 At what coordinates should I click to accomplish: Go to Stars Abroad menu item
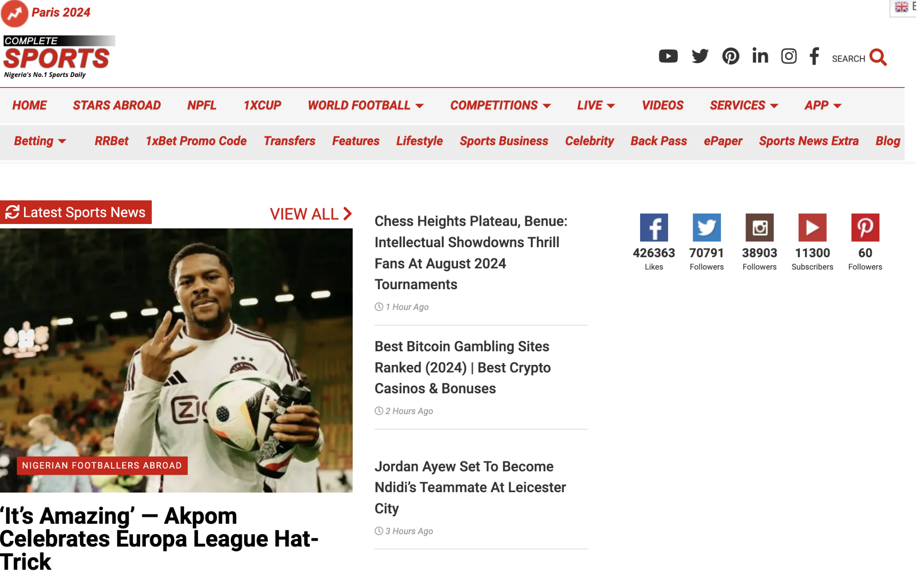(117, 105)
